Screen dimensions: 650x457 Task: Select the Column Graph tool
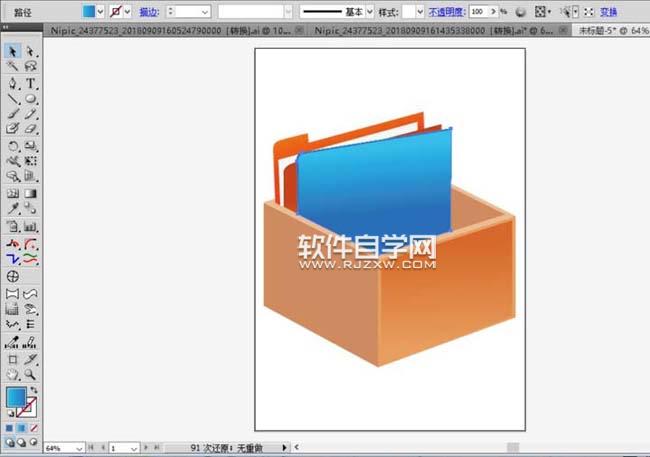click(30, 226)
